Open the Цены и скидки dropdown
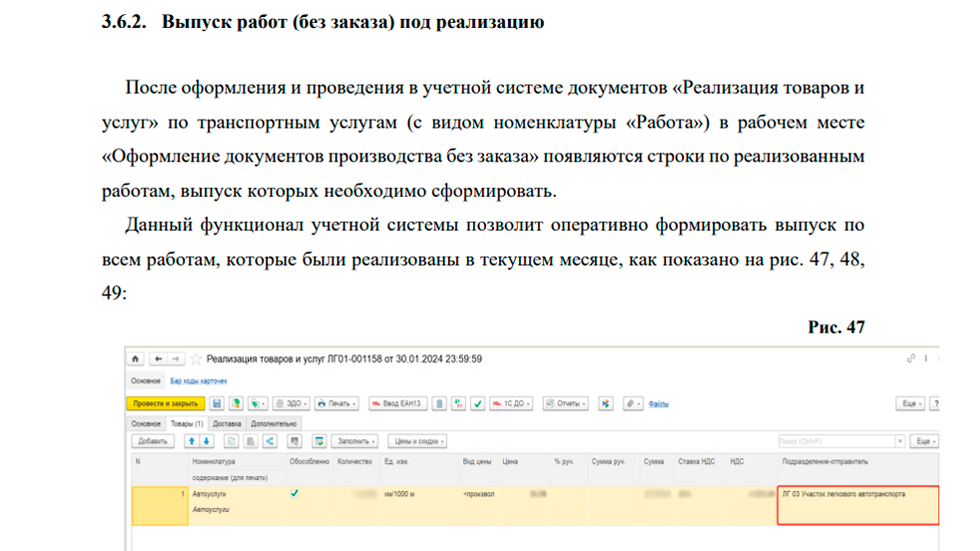Image resolution: width=980 pixels, height=551 pixels. pyautogui.click(x=417, y=441)
